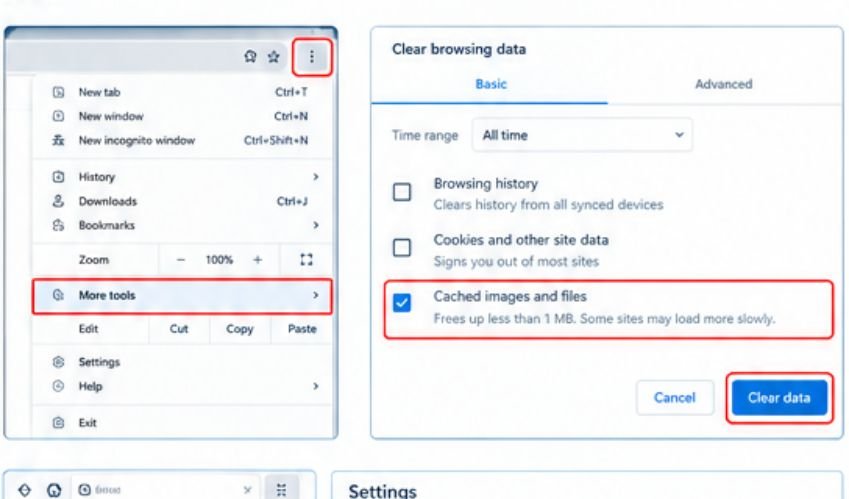
Task: Check the Browsing history checkbox
Action: coord(402,192)
